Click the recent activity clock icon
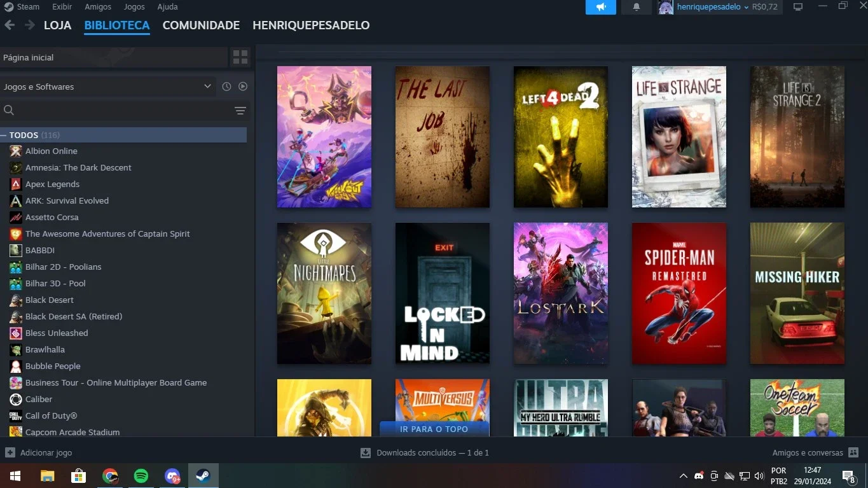The width and height of the screenshot is (868, 488). 226,87
